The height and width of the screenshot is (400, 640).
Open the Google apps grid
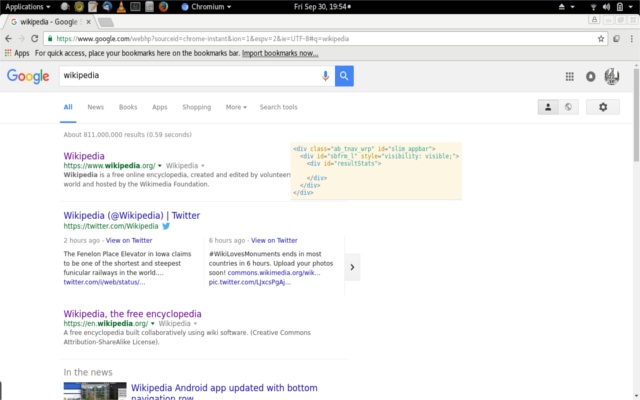[569, 76]
